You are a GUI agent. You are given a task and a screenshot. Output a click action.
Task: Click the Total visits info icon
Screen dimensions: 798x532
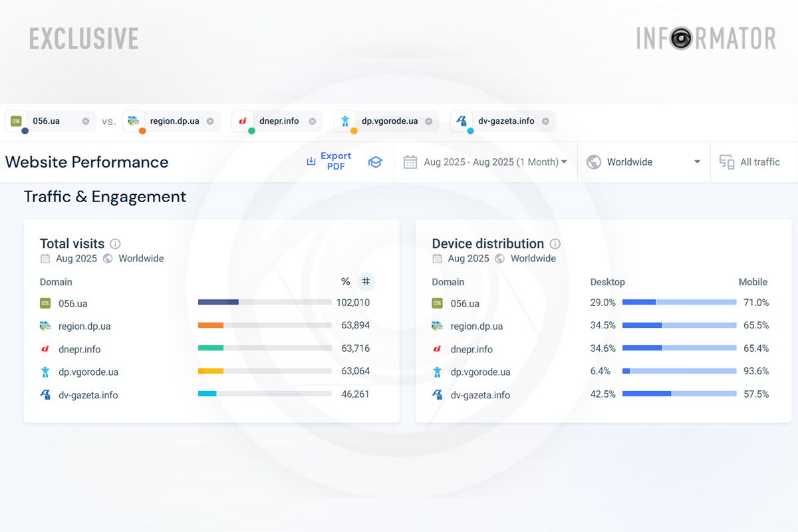click(x=115, y=244)
